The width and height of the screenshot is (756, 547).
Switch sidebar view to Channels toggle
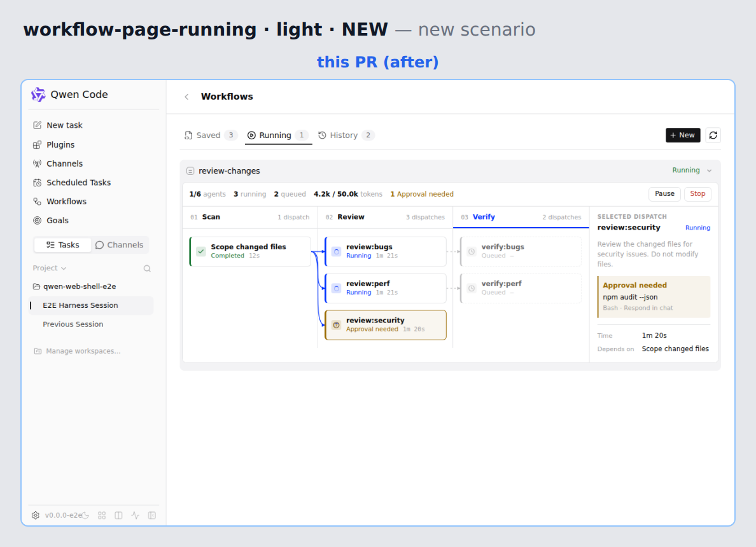[x=120, y=245]
